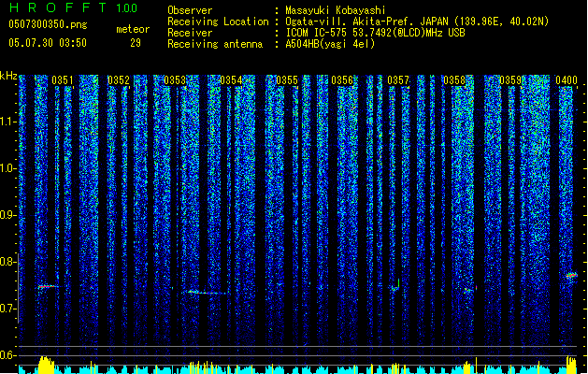Click the 0400 time marker

pos(566,80)
